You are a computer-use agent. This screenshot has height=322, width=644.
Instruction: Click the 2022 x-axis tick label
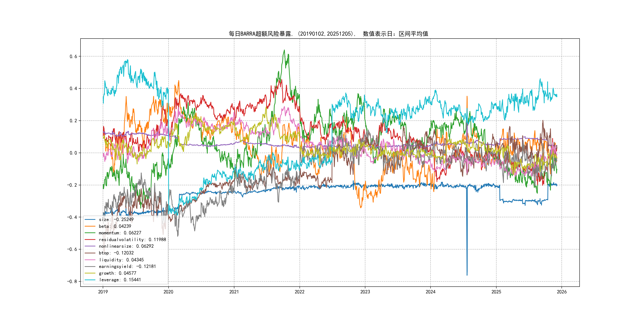point(300,292)
